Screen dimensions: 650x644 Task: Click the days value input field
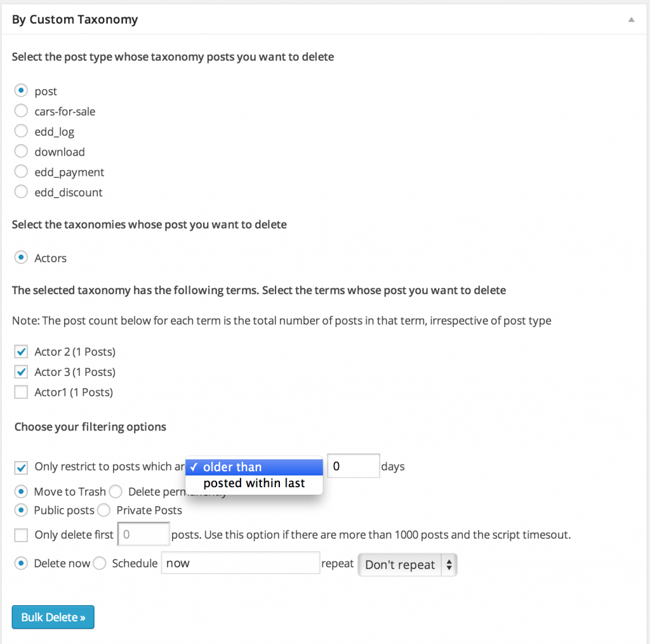[352, 466]
